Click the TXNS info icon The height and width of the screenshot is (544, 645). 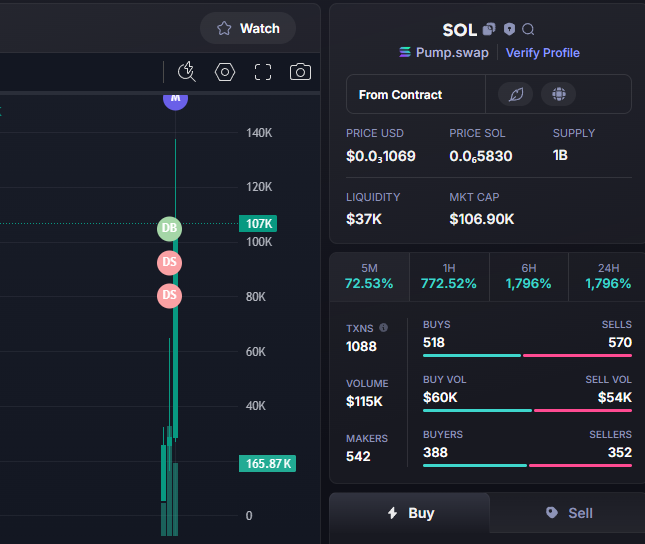pos(383,328)
